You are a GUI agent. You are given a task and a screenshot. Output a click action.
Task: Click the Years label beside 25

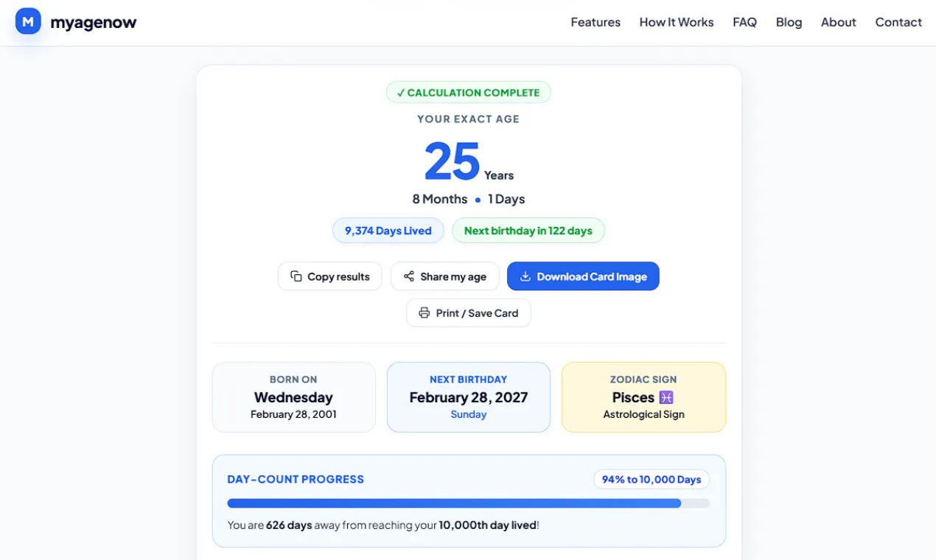499,175
